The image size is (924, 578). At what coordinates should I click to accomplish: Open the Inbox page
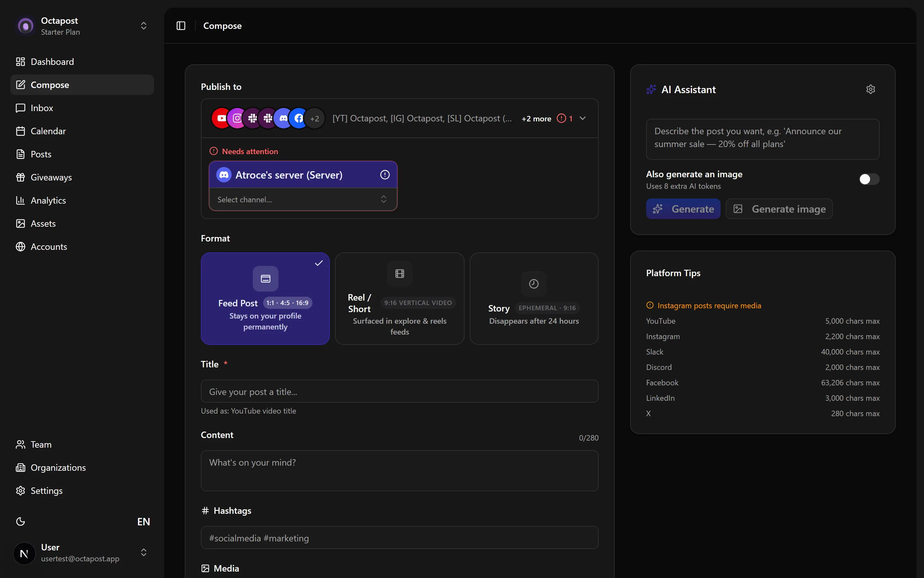tap(82, 108)
